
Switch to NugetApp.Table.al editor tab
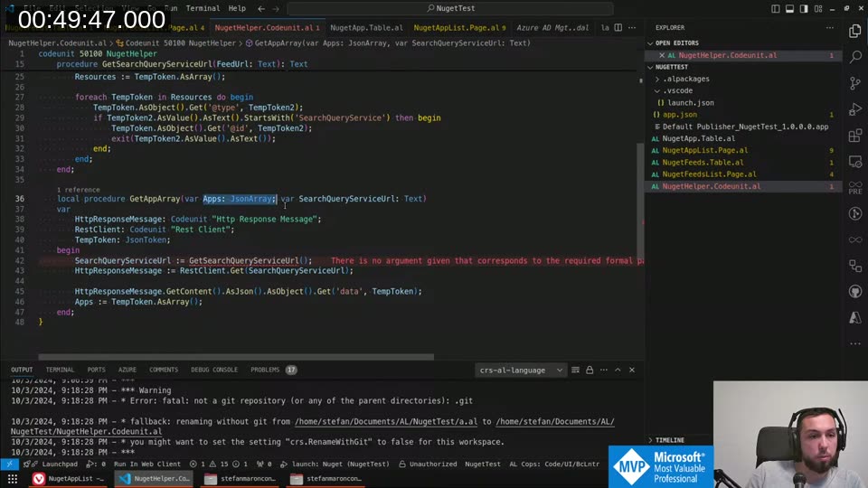[366, 28]
